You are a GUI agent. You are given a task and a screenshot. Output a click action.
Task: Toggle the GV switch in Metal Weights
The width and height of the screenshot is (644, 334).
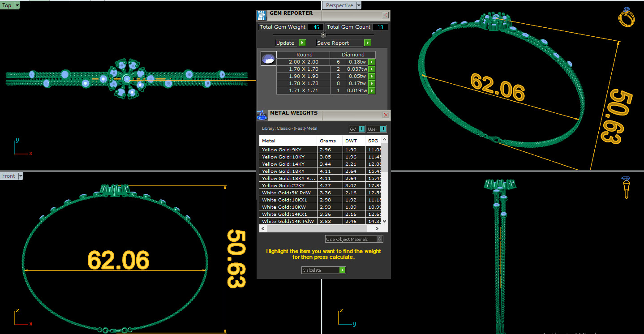tap(357, 129)
